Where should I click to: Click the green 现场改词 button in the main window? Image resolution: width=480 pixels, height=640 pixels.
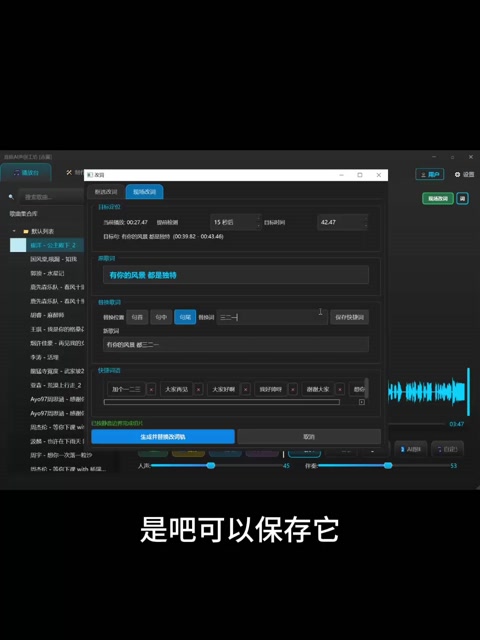point(438,198)
